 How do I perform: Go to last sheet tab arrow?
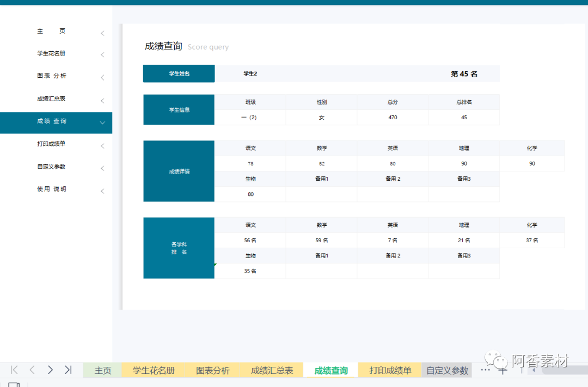pos(68,370)
